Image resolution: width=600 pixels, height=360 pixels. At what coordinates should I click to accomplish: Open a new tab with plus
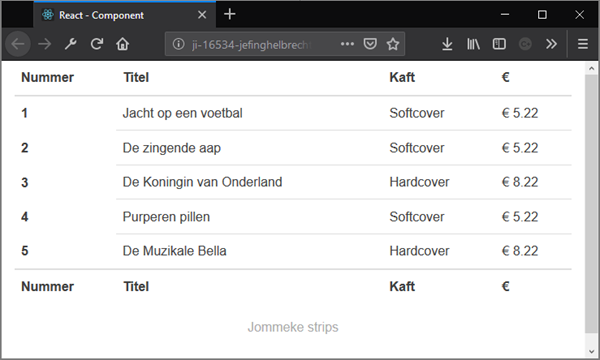pos(230,14)
